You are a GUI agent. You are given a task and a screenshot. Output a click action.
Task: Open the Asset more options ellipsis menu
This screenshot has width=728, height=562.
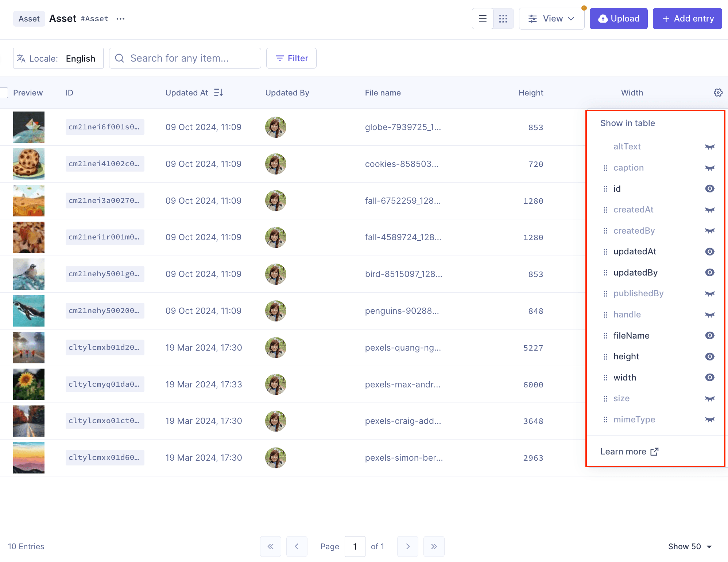[120, 19]
